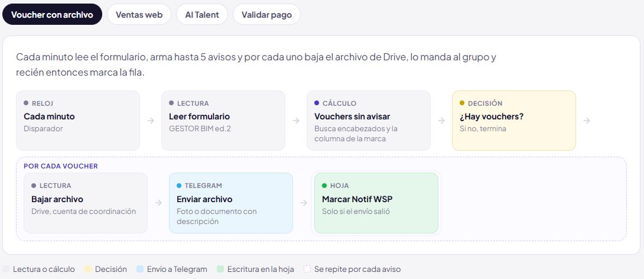Click the text Disparador
Viewport: 644px width, 279px height.
[x=43, y=129]
